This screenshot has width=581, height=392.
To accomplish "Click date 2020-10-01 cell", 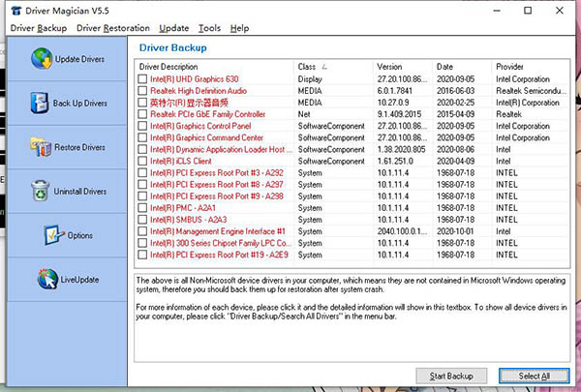I will (455, 231).
